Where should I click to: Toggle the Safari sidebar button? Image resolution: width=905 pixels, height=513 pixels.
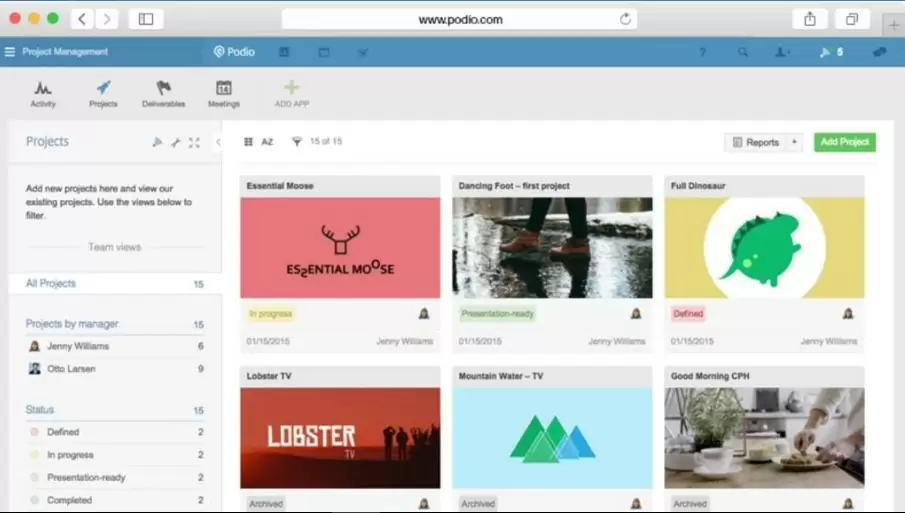tap(146, 19)
